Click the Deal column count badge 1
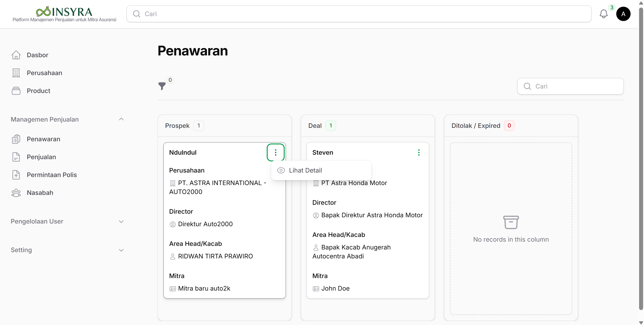This screenshot has height=325, width=644. click(x=331, y=126)
